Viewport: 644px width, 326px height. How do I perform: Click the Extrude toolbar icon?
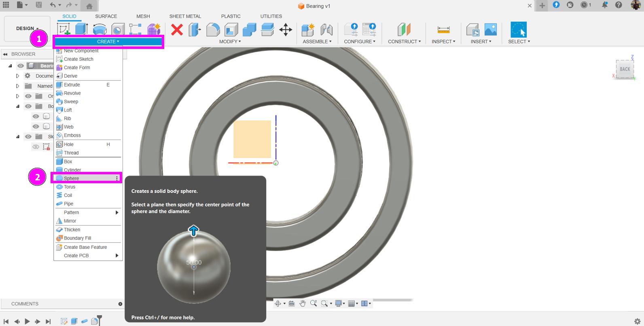81,29
